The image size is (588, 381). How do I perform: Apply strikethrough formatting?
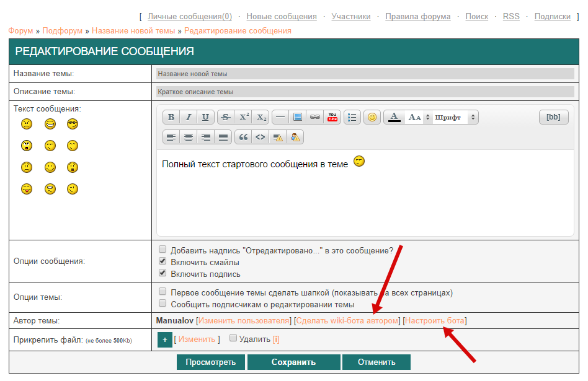pyautogui.click(x=226, y=117)
